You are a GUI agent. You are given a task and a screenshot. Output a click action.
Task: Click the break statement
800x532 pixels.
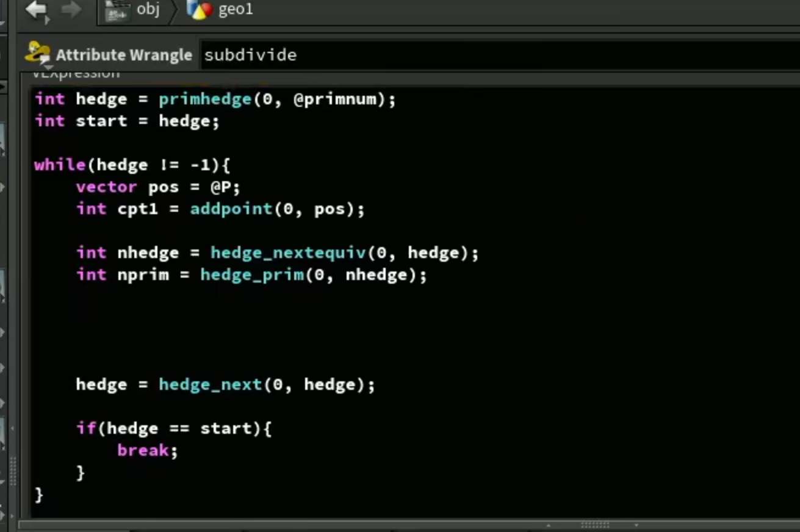(x=147, y=450)
